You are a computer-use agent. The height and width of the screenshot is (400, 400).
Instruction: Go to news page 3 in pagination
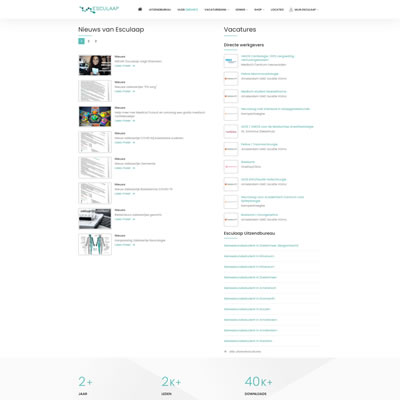pos(96,41)
